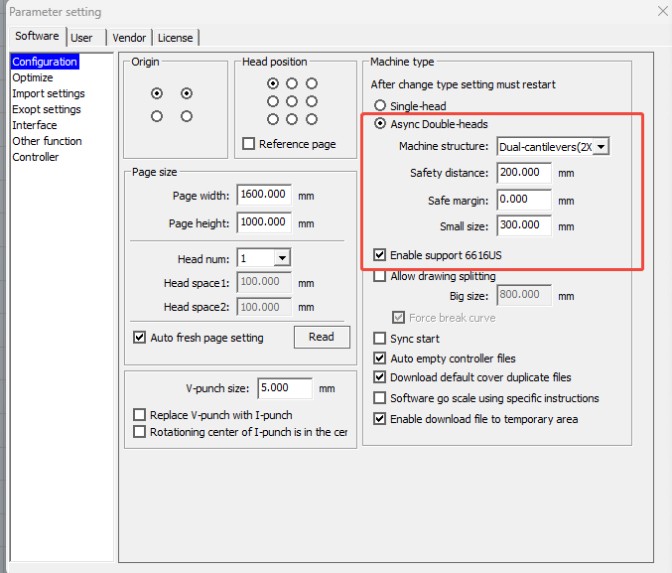Click the Safe margin input field
Screen dimensions: 672x573
524,199
